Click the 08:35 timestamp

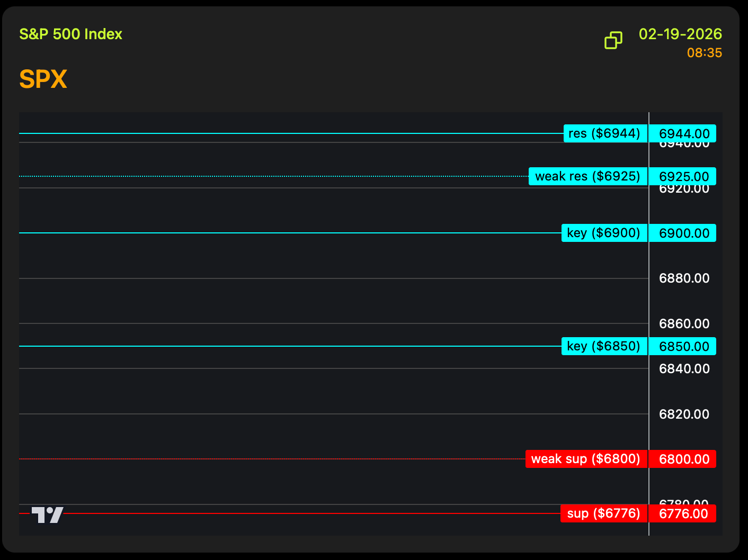tap(704, 53)
